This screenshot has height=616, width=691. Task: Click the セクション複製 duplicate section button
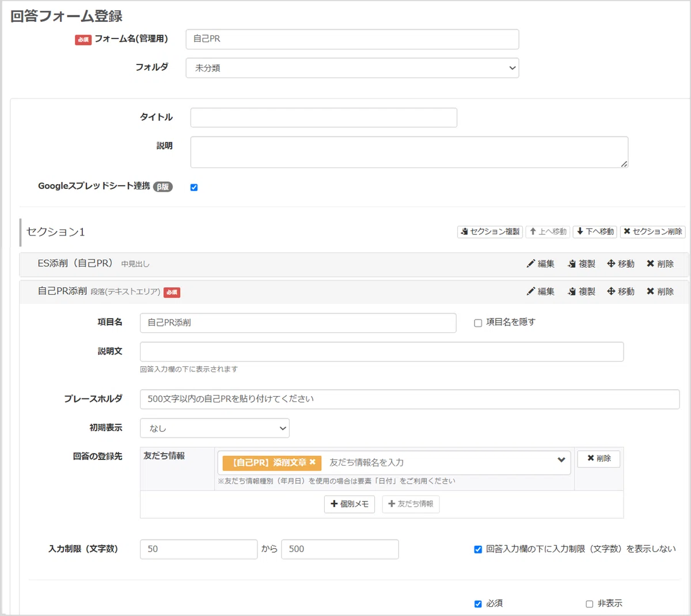(490, 231)
